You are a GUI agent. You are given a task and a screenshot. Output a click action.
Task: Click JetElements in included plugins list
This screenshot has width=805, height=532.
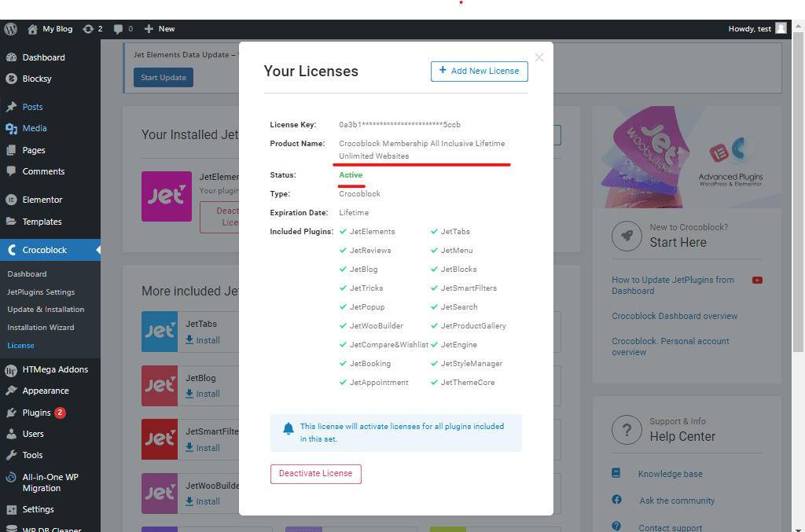coord(372,231)
